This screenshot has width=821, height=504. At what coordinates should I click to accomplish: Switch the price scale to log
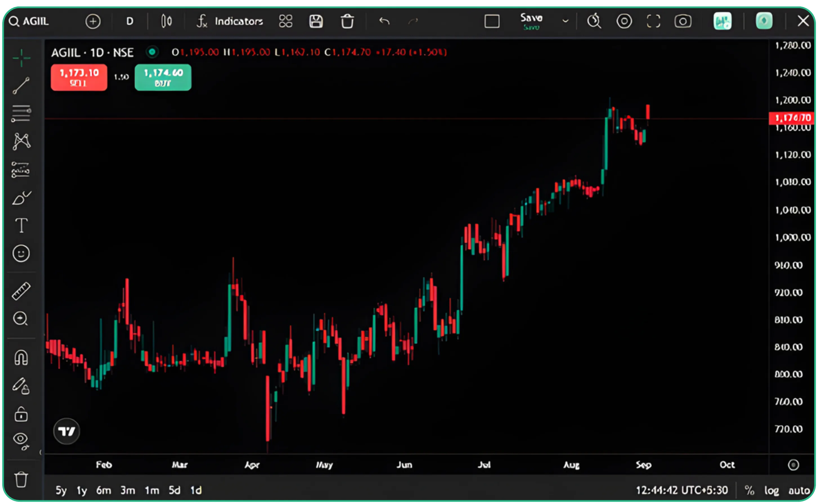click(771, 490)
